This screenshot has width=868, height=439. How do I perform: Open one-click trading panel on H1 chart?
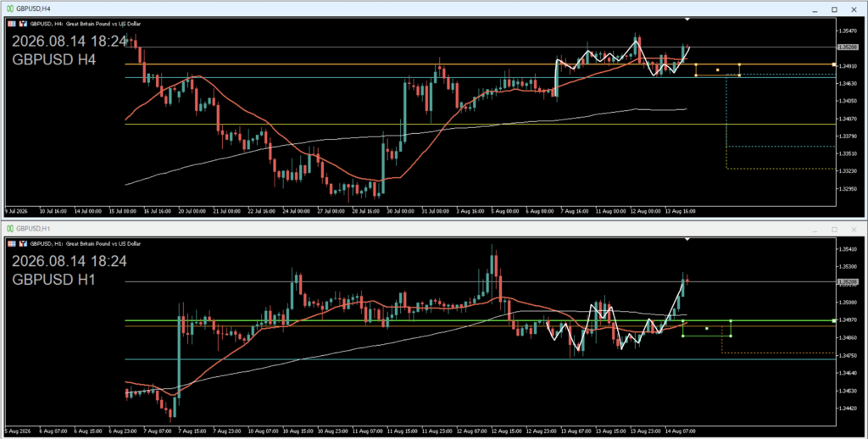tap(12, 243)
